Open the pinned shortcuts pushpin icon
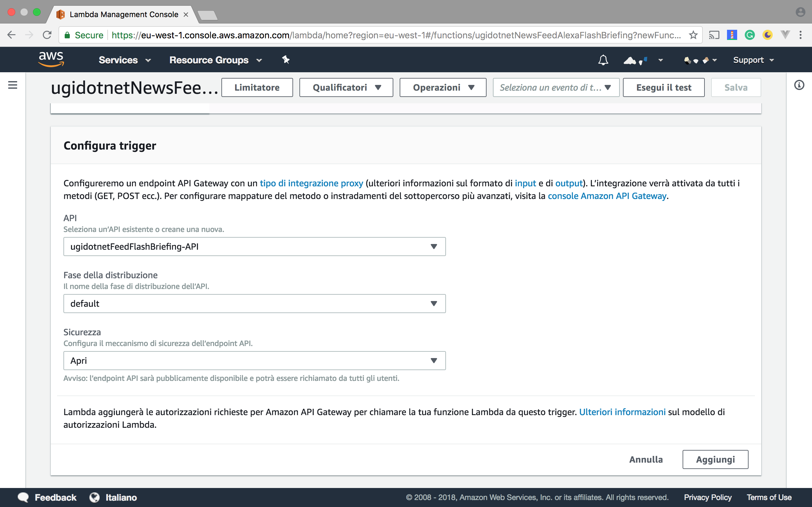The height and width of the screenshot is (507, 812). [x=285, y=59]
